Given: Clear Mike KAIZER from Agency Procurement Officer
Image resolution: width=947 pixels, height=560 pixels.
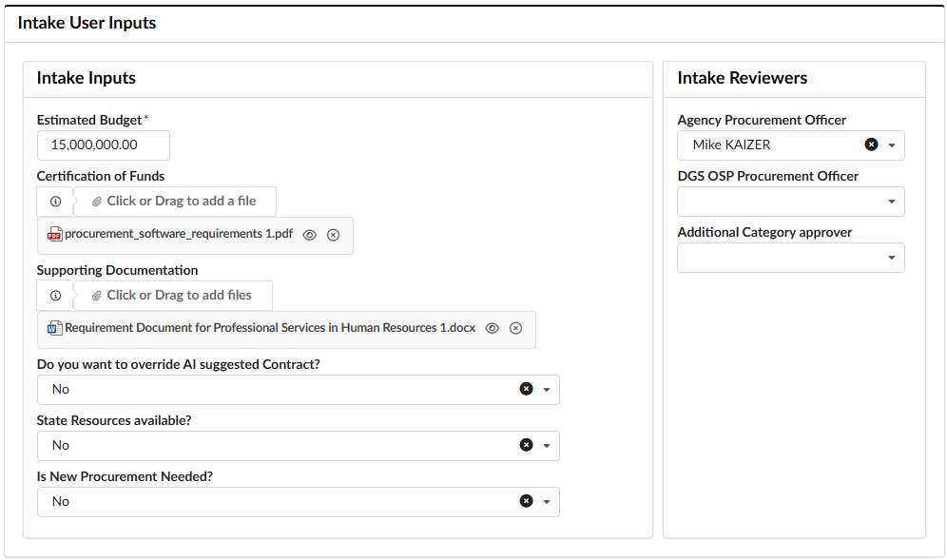Looking at the screenshot, I should point(872,145).
